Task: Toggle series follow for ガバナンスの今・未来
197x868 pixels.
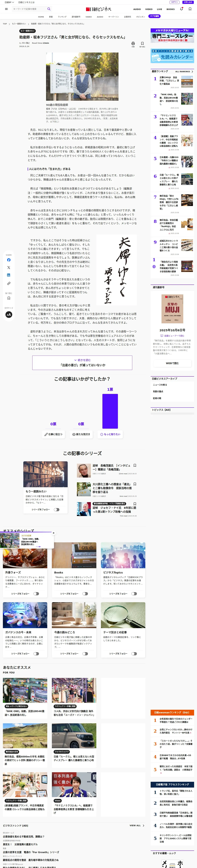Action: point(36,654)
